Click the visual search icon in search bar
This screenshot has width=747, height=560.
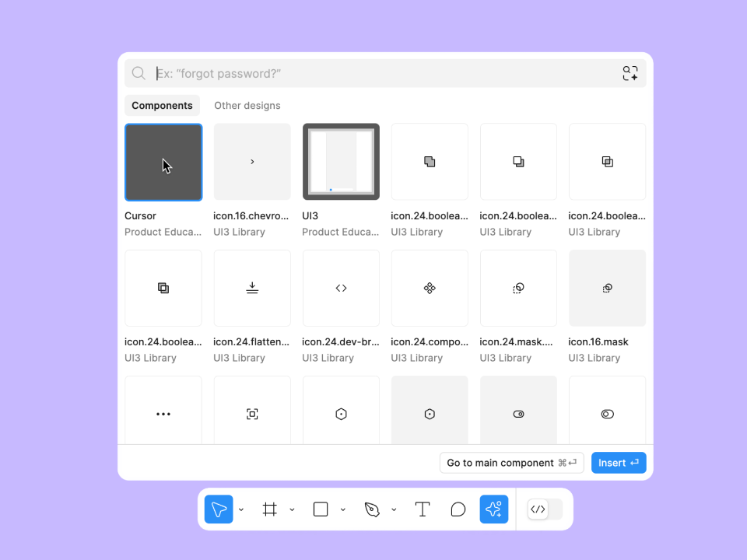point(630,73)
